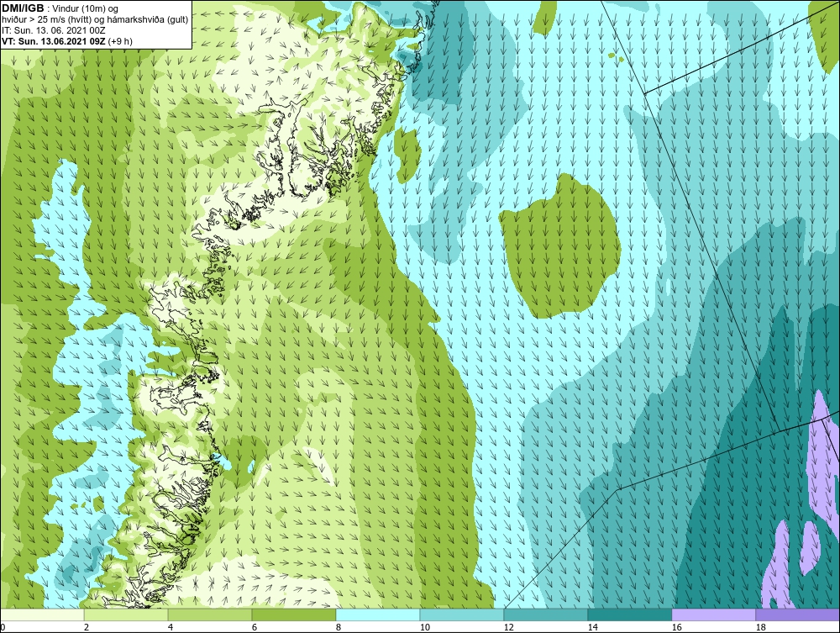
Task: Click legend label 4
Action: pos(171,627)
